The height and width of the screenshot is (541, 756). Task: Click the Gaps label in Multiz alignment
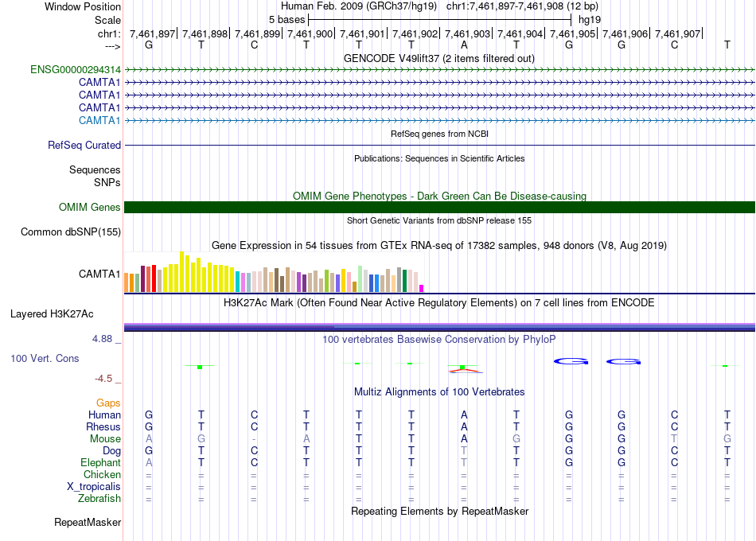point(108,403)
